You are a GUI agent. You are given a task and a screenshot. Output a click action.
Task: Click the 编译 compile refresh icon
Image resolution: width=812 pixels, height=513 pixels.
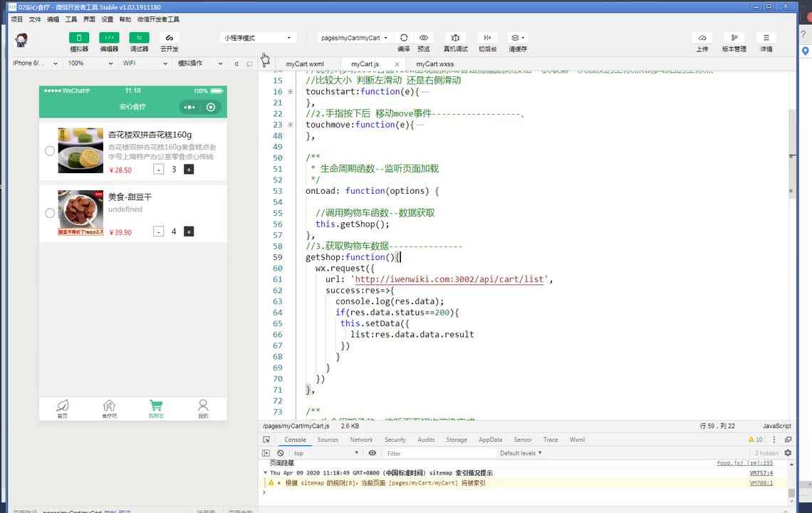tap(403, 38)
